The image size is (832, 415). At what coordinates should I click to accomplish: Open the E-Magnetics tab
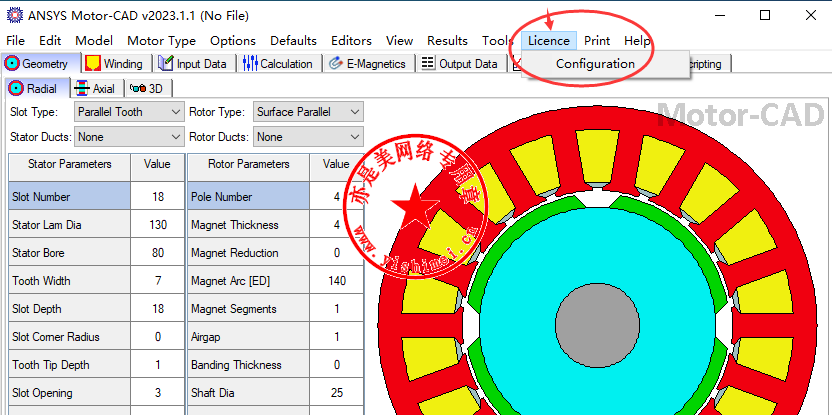(x=368, y=64)
